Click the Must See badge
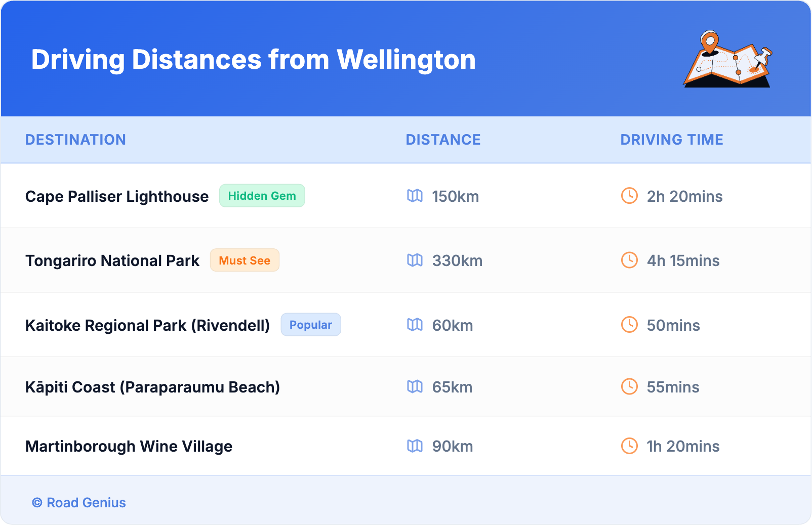812x525 pixels. pyautogui.click(x=245, y=260)
